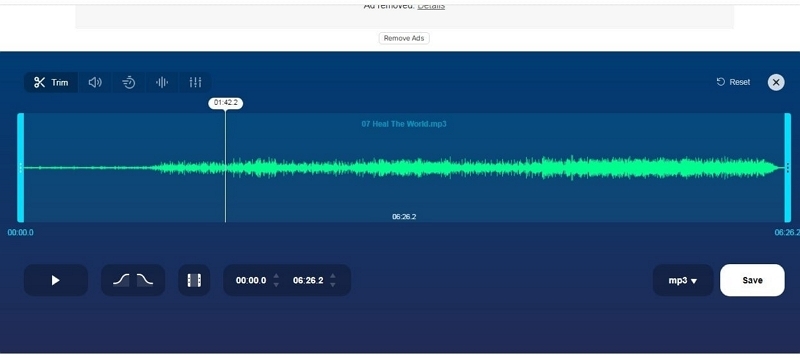
Task: Select the Trim tool tab
Action: 51,82
